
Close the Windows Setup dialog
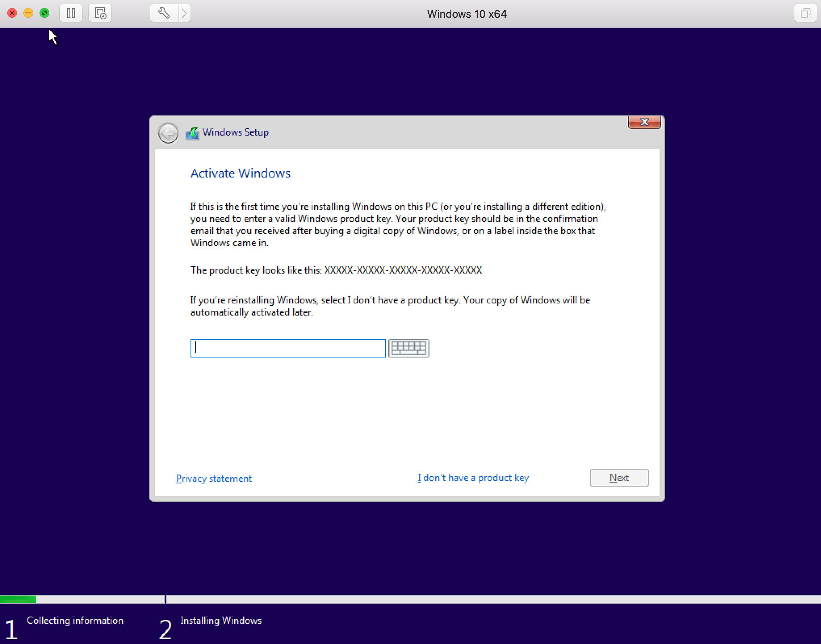coord(644,122)
